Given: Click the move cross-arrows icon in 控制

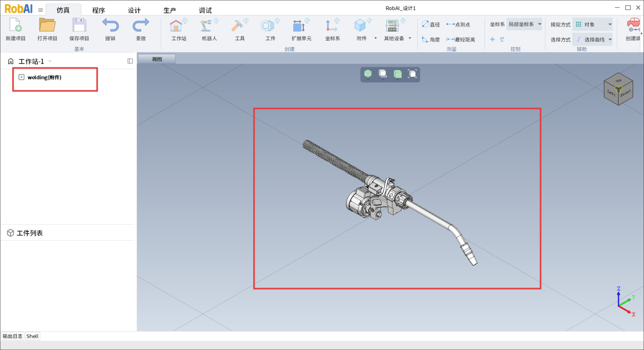Looking at the screenshot, I should point(492,39).
